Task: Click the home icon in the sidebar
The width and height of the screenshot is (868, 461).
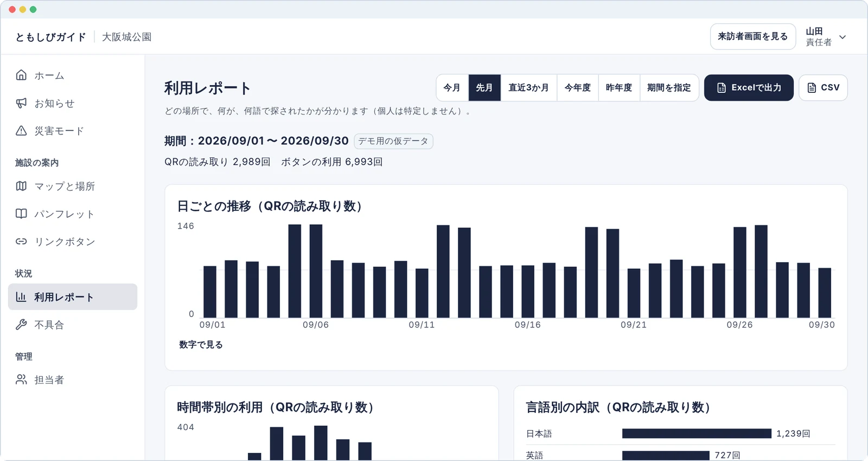Action: click(x=21, y=75)
